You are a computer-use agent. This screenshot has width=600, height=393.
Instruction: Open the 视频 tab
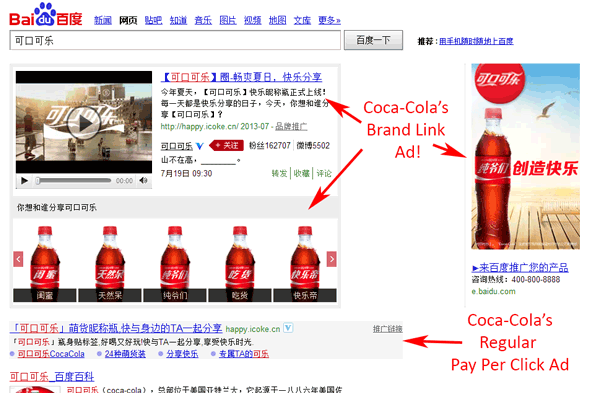(253, 20)
